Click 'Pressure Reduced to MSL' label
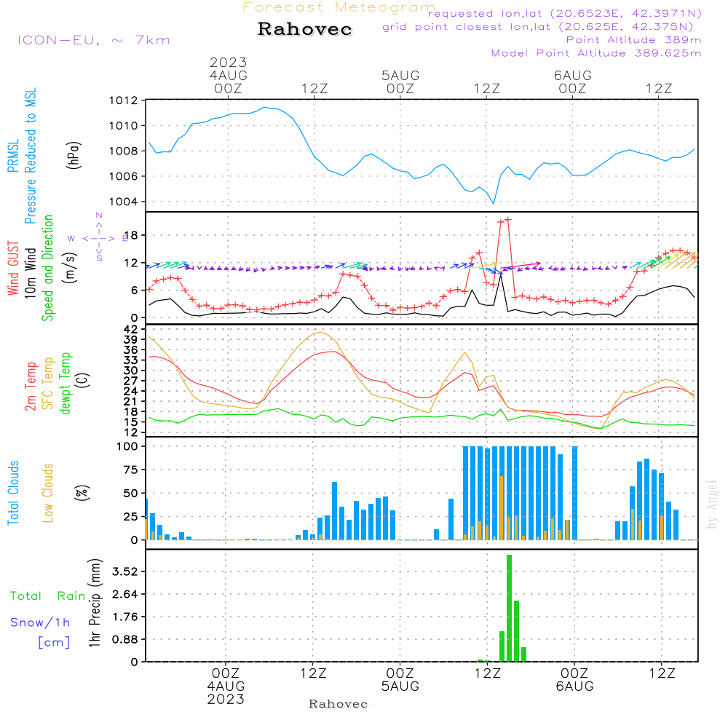Image resolution: width=728 pixels, height=728 pixels. pos(30,156)
